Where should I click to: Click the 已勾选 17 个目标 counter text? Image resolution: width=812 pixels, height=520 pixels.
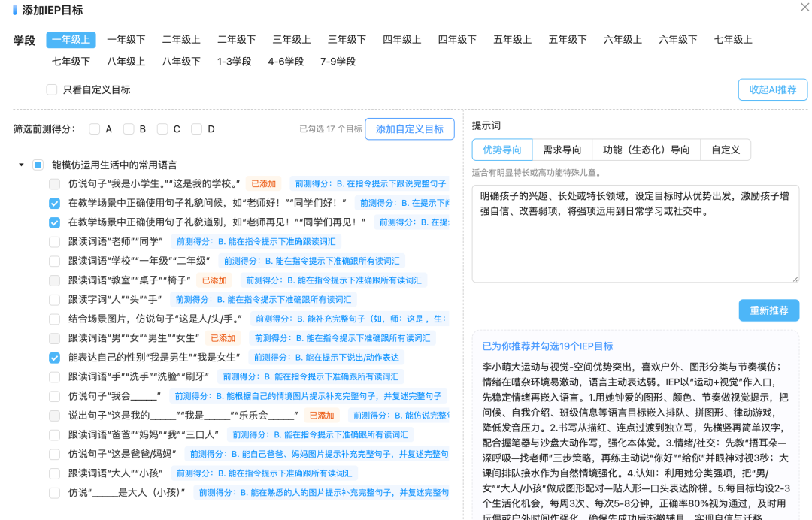[330, 128]
